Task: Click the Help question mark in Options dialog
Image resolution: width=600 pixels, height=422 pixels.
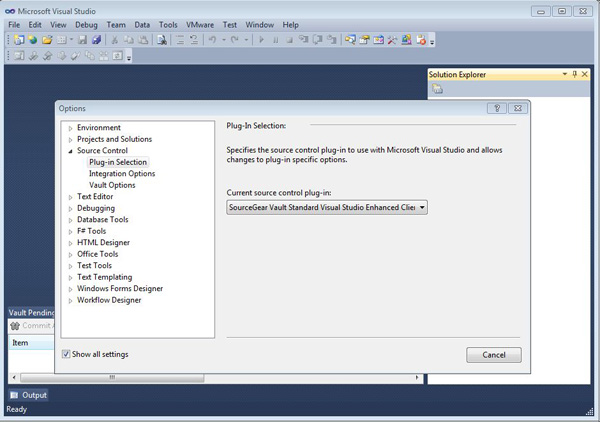Action: (497, 108)
